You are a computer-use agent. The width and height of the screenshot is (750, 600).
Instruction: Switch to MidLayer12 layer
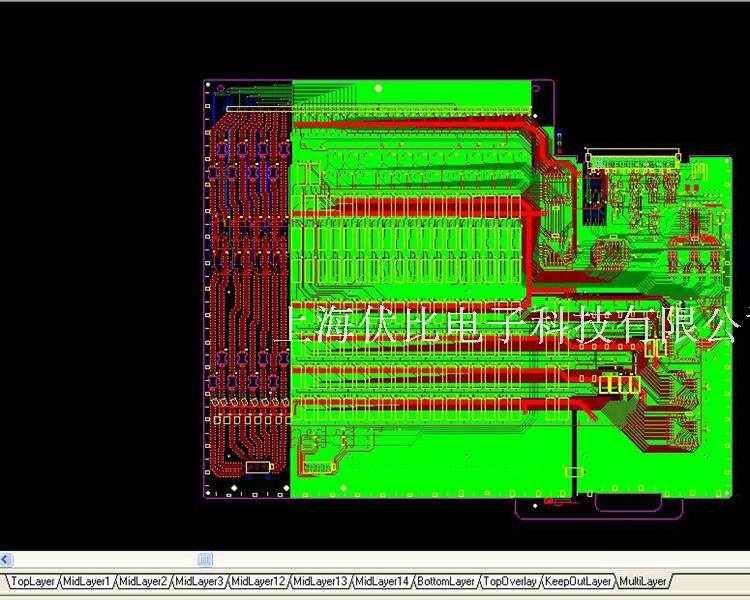258,581
